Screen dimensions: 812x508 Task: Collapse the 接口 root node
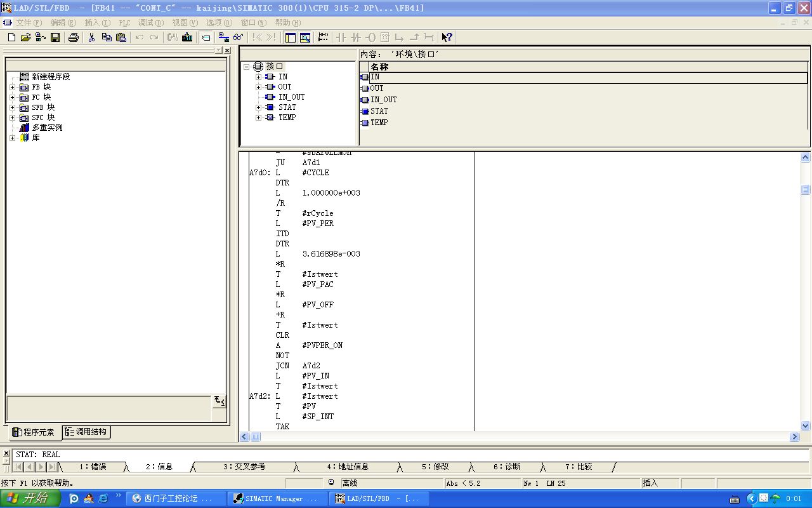click(247, 67)
